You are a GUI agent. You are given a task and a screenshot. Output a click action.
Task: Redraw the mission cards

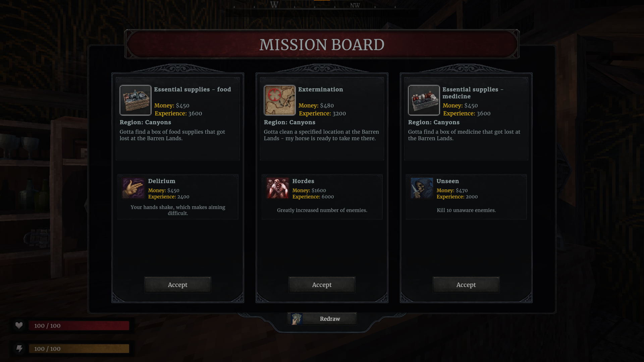pyautogui.click(x=322, y=319)
